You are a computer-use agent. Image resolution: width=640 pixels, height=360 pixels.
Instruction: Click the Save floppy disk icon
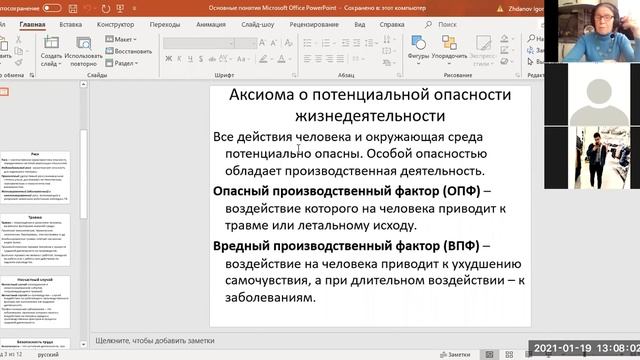(73, 8)
